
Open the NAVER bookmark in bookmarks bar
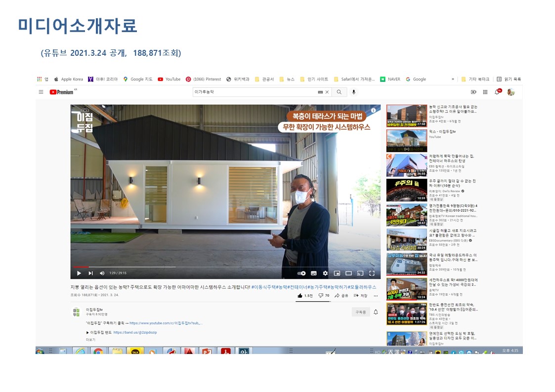pos(390,79)
